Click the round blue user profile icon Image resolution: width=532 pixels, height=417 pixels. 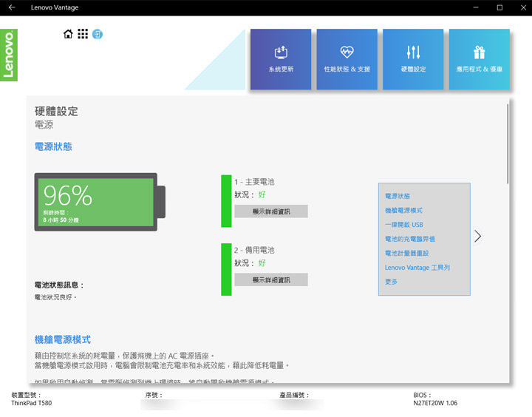pos(98,34)
